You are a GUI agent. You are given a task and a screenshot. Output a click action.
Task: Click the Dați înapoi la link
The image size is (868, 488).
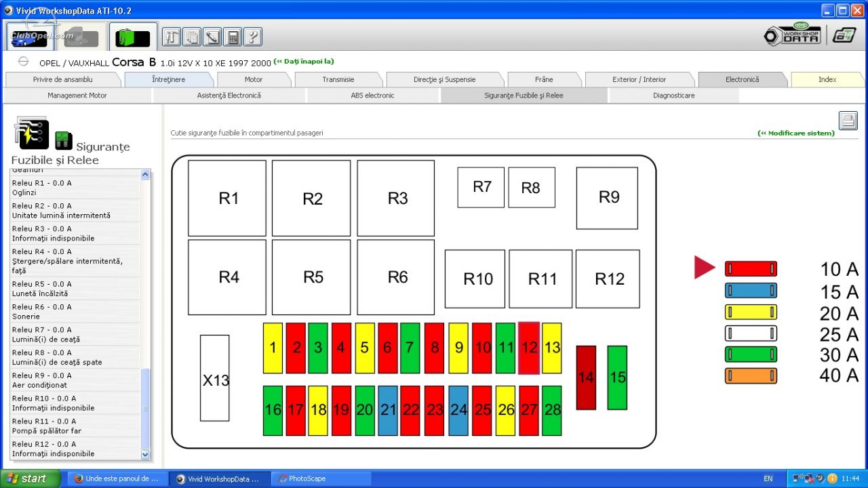tap(304, 62)
